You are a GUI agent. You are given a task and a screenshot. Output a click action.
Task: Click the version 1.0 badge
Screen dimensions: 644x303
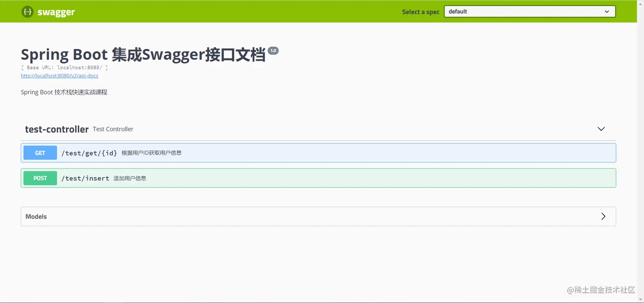point(273,50)
